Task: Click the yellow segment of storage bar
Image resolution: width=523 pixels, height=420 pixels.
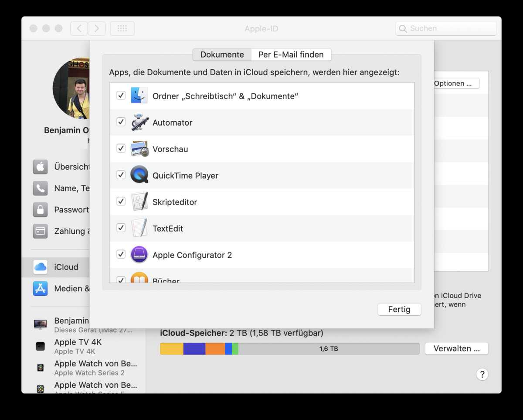Action: (172, 348)
